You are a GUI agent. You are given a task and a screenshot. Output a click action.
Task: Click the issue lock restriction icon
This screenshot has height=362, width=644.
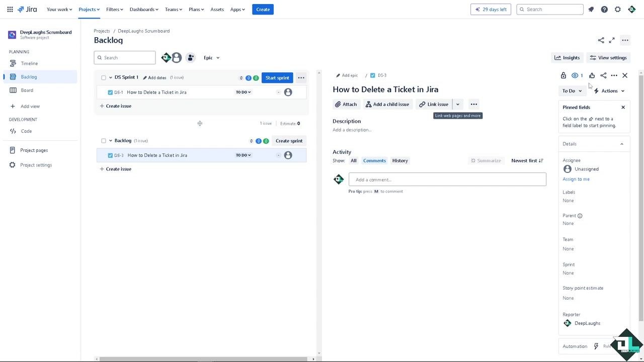pyautogui.click(x=563, y=75)
